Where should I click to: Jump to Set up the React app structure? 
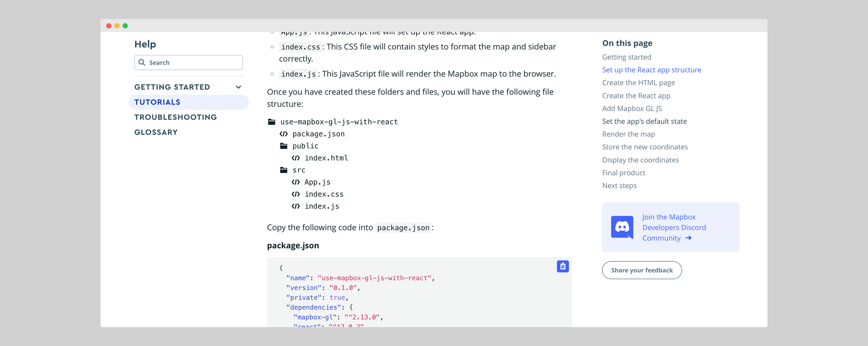651,70
